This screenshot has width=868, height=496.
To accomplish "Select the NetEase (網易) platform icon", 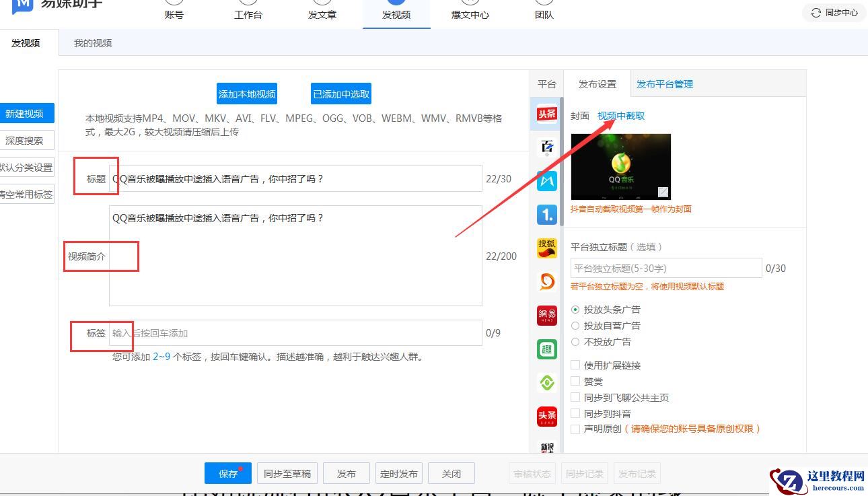I will (x=547, y=316).
